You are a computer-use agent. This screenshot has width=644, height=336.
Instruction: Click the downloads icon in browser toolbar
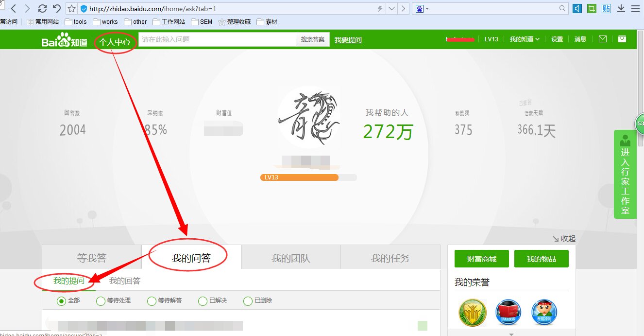pos(620,8)
